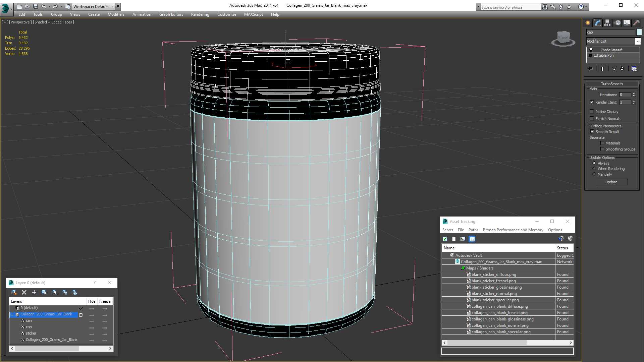644x362 pixels.
Task: Enable Separate by Materials checkbox
Action: [602, 143]
